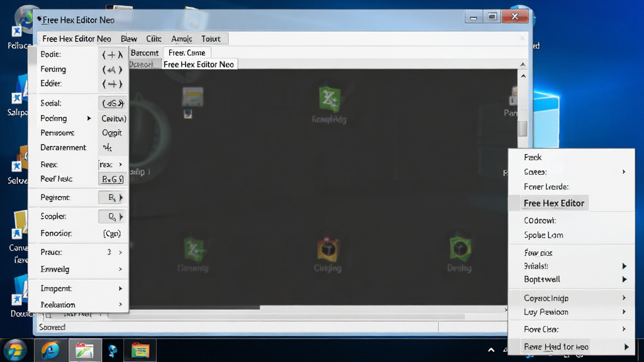
Task: Open the Ampie menu
Action: point(182,38)
